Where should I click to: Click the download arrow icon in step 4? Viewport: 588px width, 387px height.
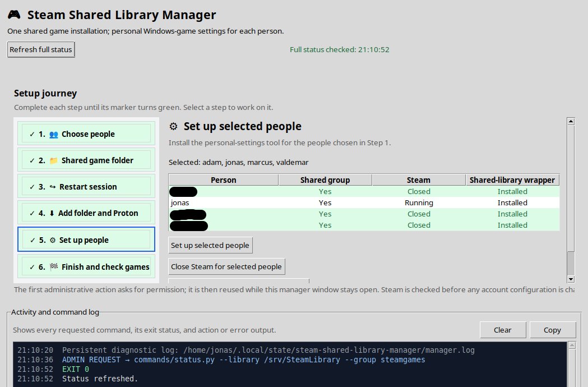point(52,213)
